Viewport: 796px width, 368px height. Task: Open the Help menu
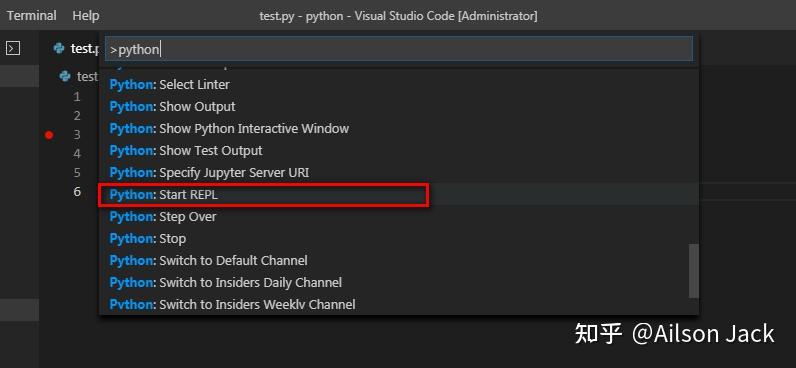[x=85, y=16]
